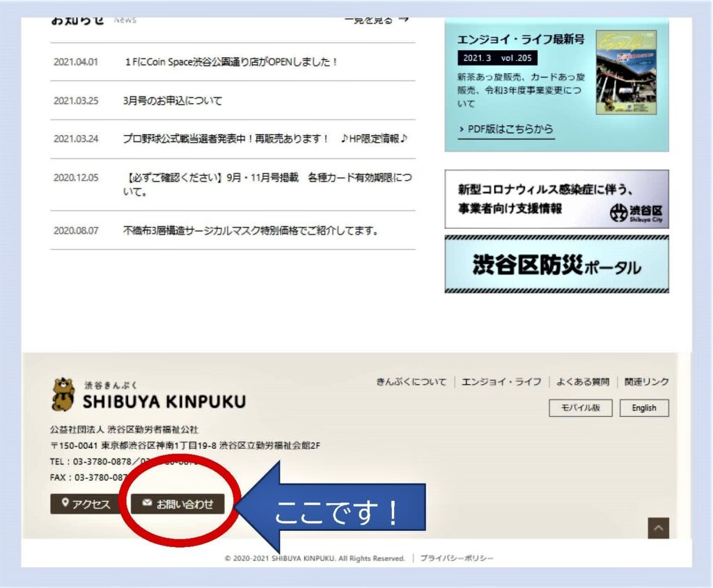Switch the site language to English
Image resolution: width=713 pixels, height=588 pixels.
[644, 408]
